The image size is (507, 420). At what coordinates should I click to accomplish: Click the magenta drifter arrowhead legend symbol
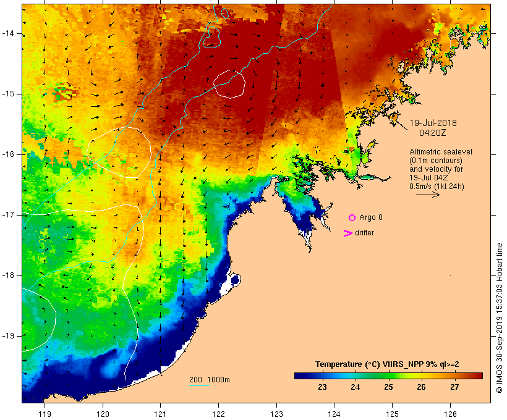click(x=347, y=233)
